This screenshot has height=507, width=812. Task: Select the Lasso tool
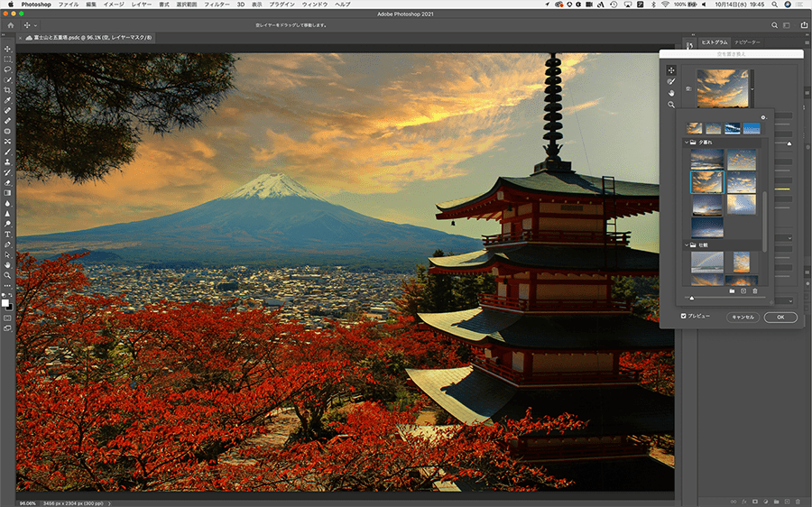pos(7,69)
